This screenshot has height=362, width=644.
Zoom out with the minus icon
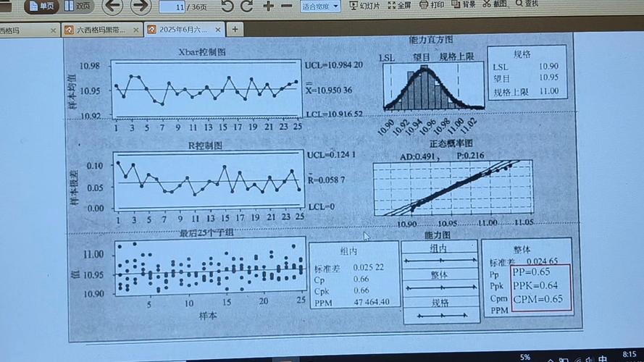tap(287, 7)
